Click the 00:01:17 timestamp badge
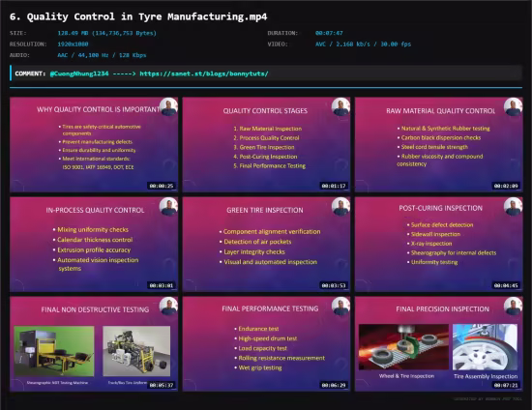The image size is (532, 410). point(334,186)
